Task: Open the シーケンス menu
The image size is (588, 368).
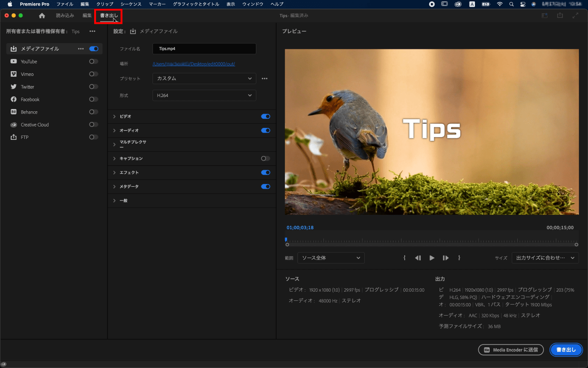Action: 131,4
